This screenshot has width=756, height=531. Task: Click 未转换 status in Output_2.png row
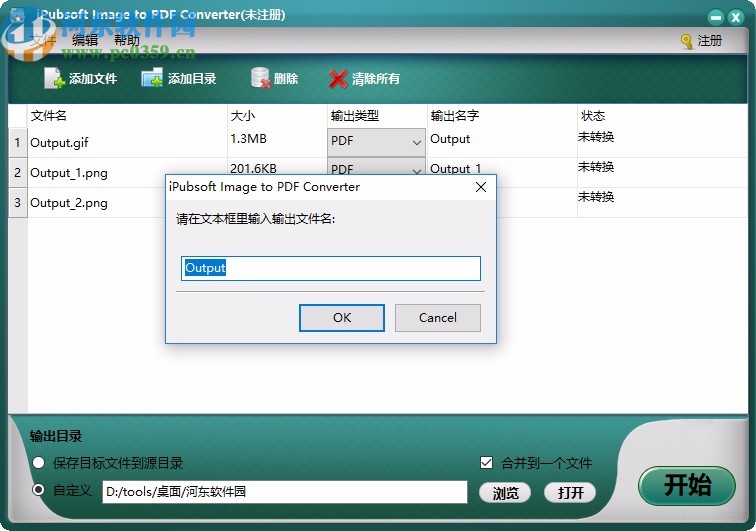tap(596, 197)
